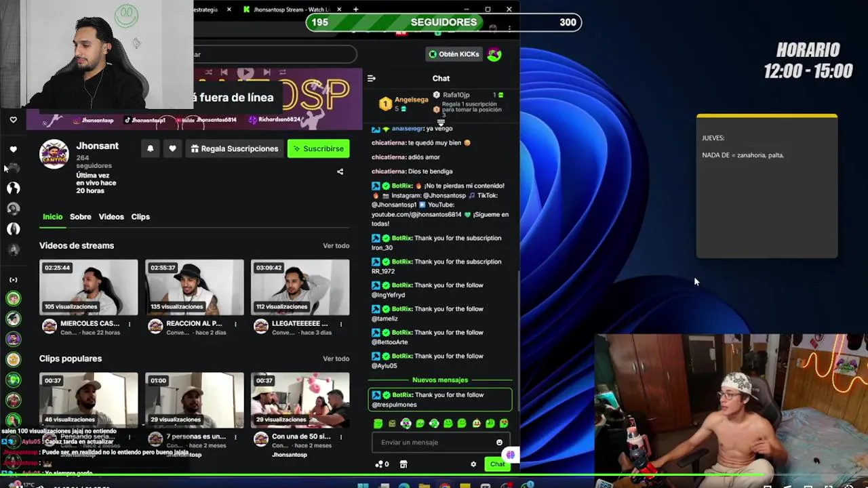Select the Jhonsantosp Stream browser tab

click(x=290, y=9)
